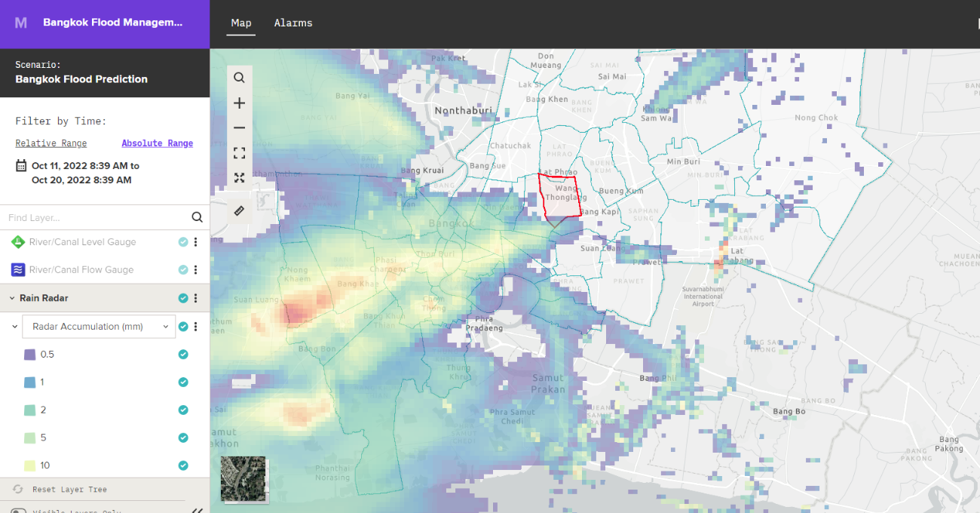This screenshot has width=980, height=513.
Task: Collapse the Rain Radar group
Action: tap(12, 298)
